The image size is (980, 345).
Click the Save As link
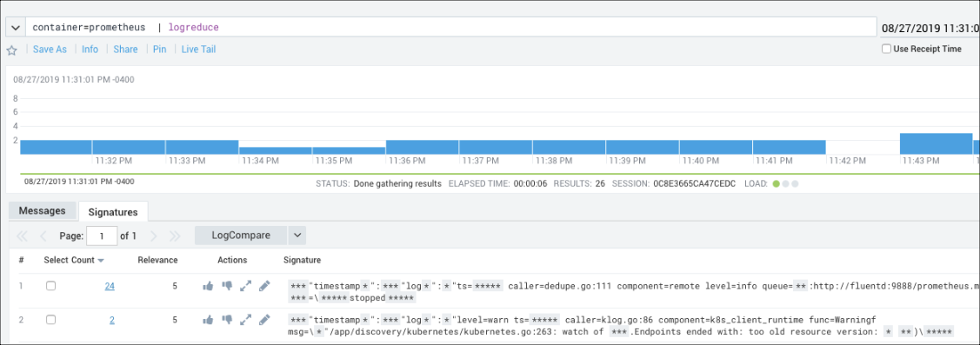[50, 50]
